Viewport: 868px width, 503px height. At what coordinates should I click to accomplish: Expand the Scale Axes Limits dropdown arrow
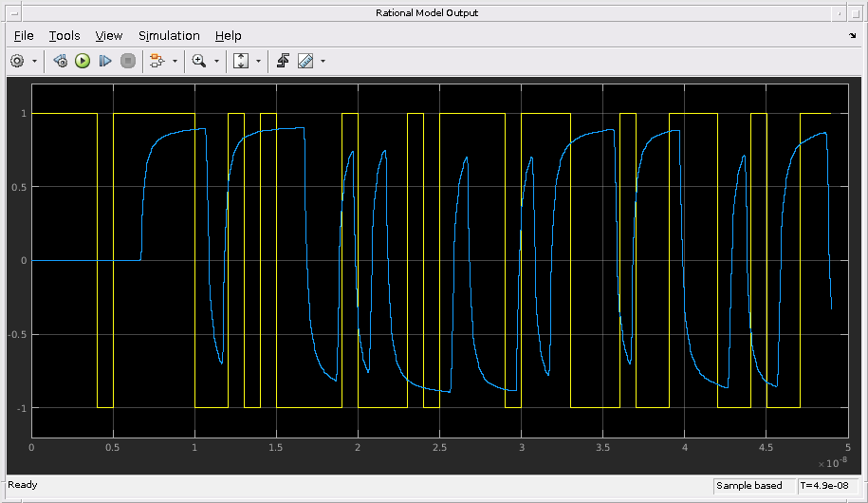pos(258,61)
